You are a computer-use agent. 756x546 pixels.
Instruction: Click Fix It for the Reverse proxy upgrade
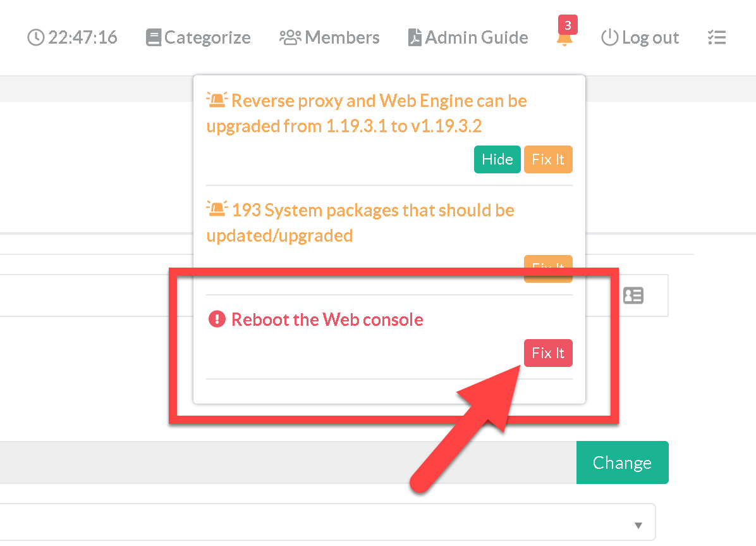(x=548, y=159)
